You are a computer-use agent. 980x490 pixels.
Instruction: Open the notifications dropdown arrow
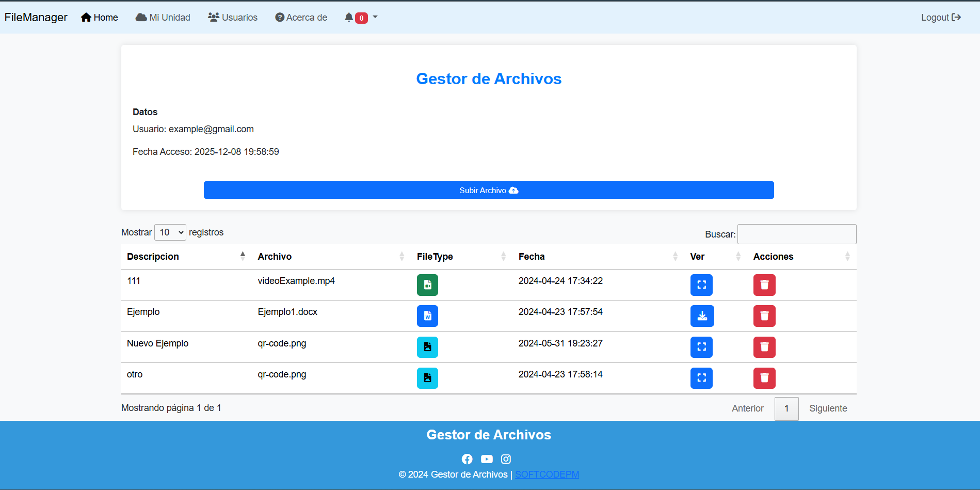coord(374,17)
